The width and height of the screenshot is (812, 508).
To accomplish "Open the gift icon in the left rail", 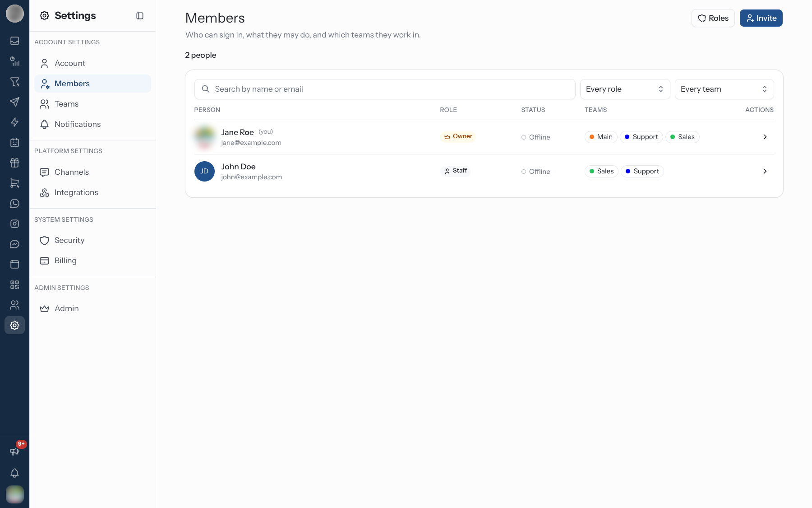I will pyautogui.click(x=14, y=163).
